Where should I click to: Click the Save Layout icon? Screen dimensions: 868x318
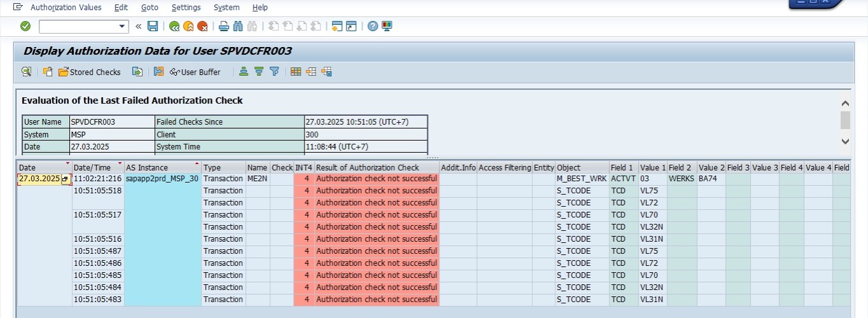click(x=326, y=72)
